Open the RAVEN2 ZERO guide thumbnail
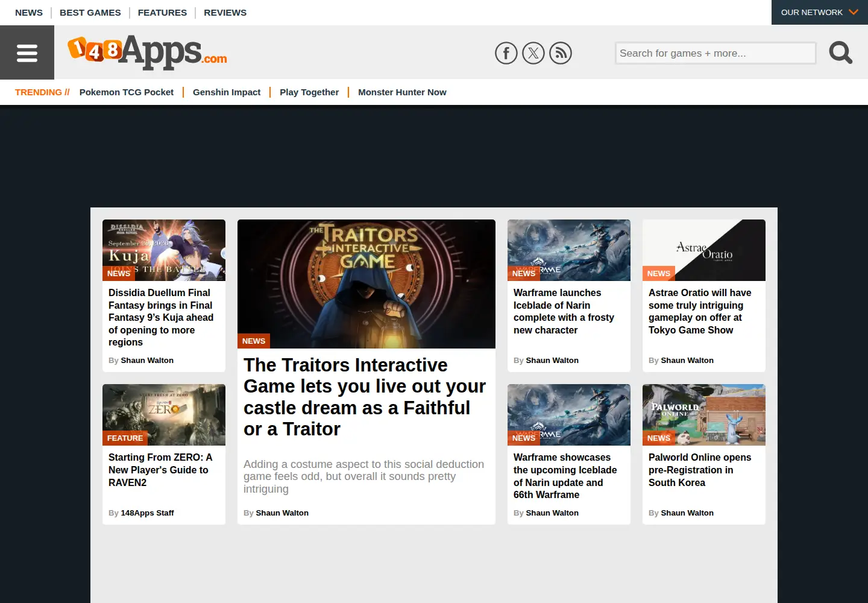 [x=164, y=415]
